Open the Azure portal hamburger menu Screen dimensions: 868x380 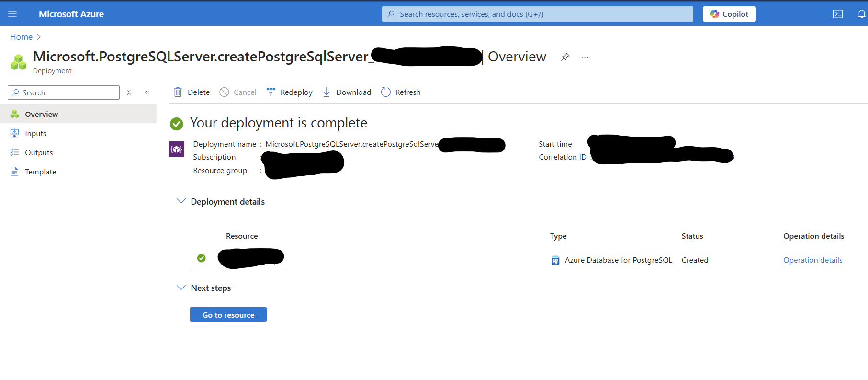coord(12,14)
